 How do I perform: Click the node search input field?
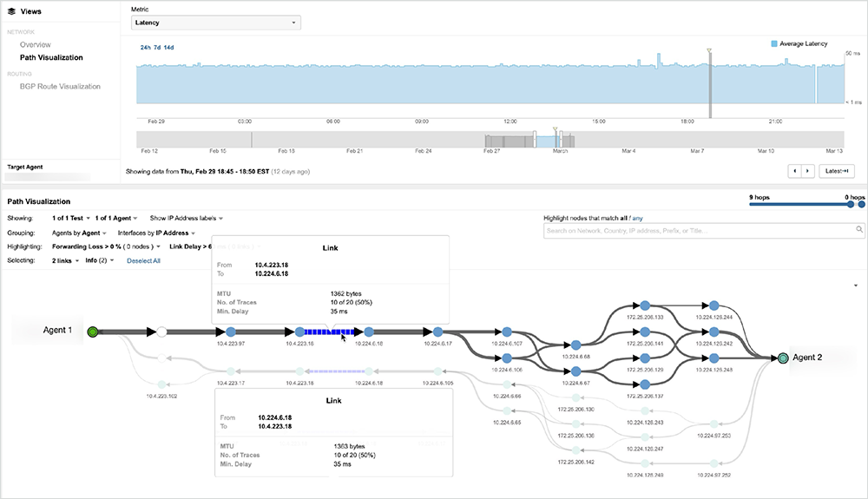click(699, 230)
